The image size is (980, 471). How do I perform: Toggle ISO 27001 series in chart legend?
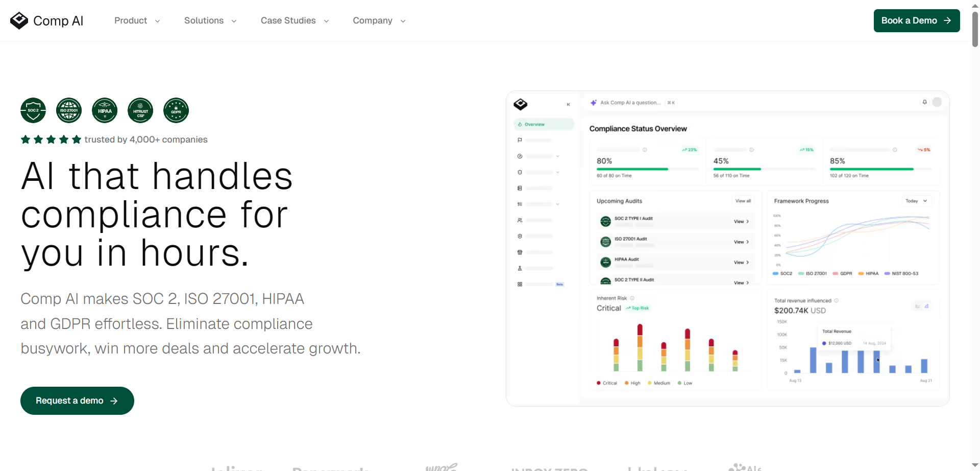tap(813, 273)
